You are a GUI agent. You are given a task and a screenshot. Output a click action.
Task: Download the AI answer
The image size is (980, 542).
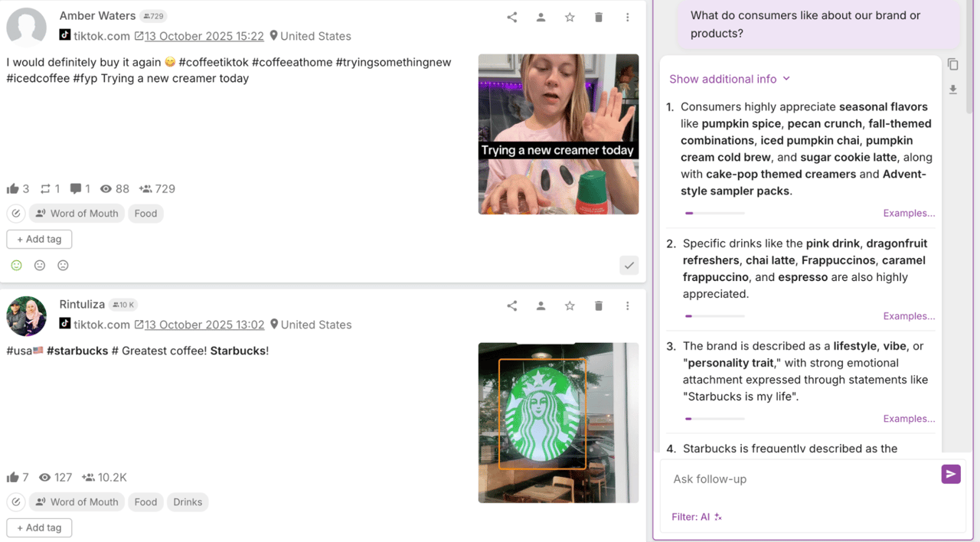pos(952,90)
